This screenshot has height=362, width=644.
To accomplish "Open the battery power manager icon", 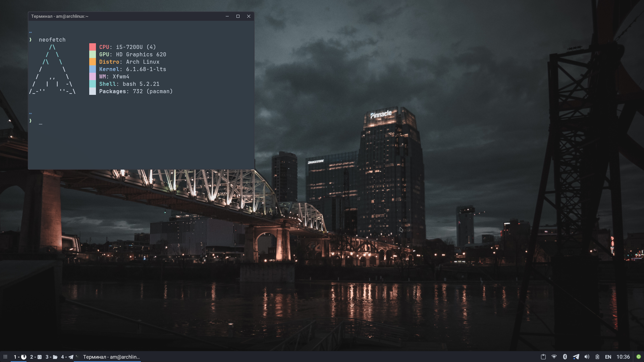I will (x=597, y=357).
